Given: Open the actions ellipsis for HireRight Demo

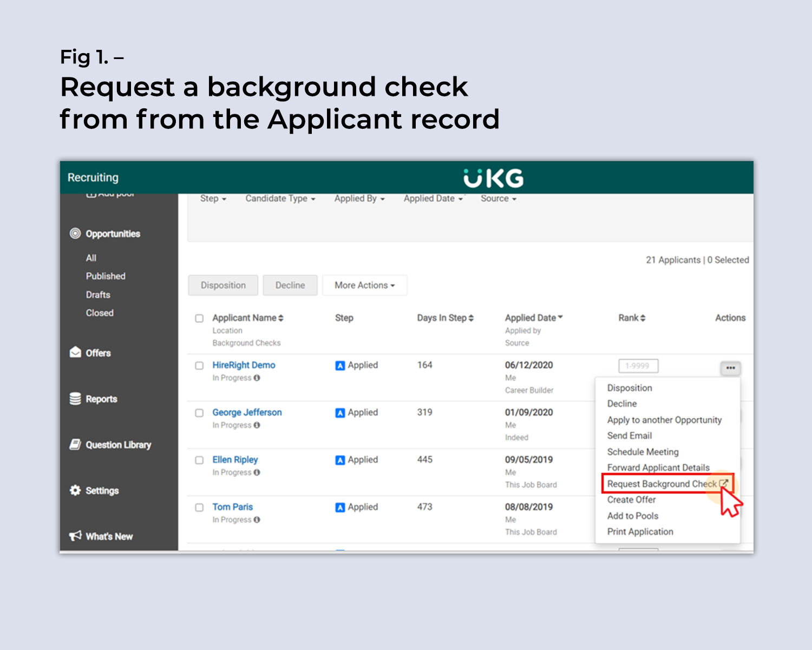Looking at the screenshot, I should [x=730, y=368].
